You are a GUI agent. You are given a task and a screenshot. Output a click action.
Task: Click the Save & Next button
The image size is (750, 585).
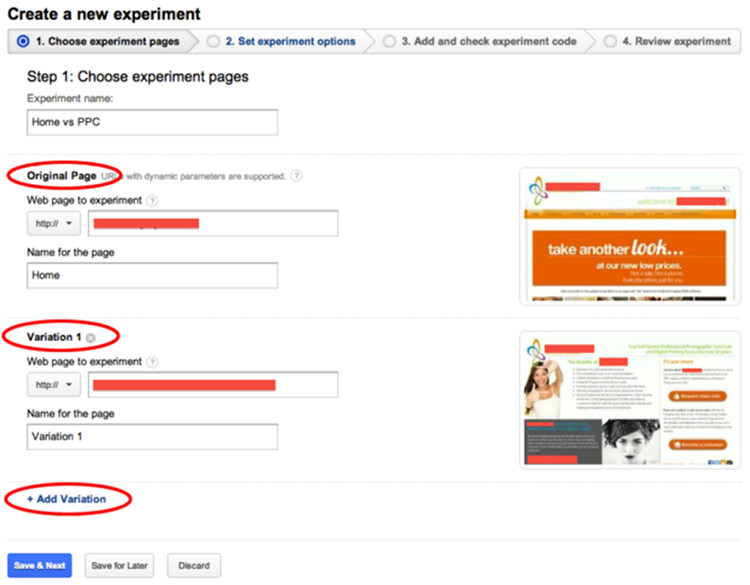[x=41, y=566]
